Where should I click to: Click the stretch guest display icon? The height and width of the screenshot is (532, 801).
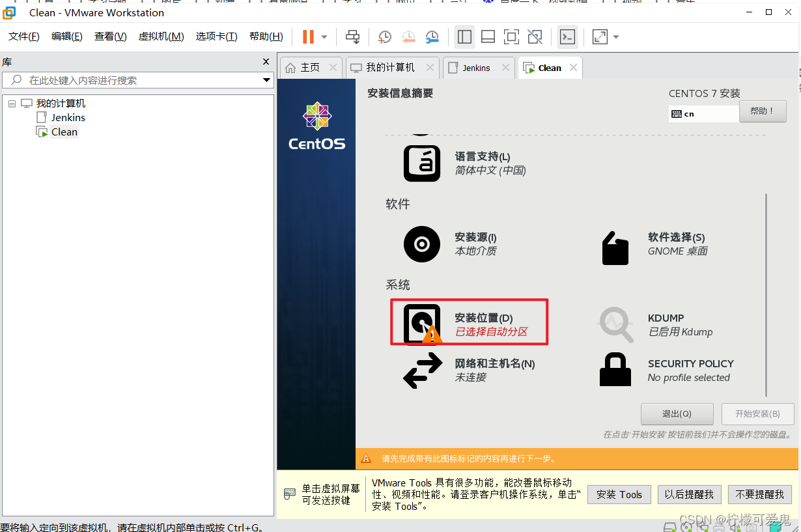click(600, 37)
